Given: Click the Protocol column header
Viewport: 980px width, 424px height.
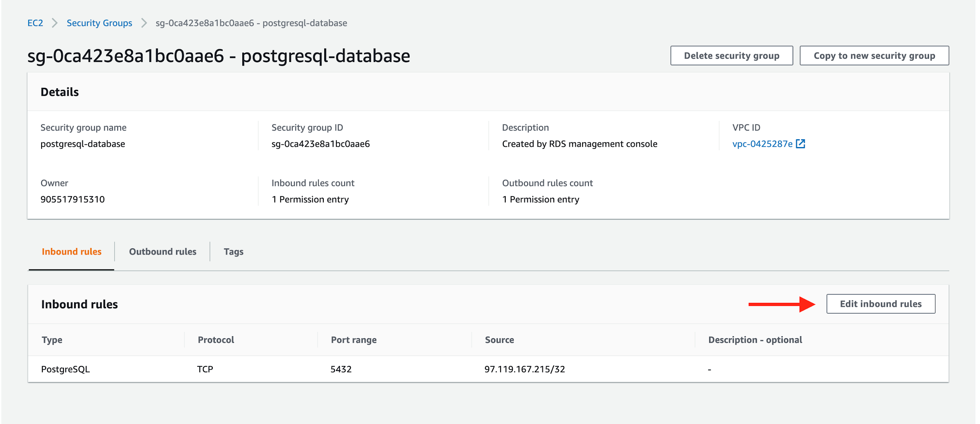Looking at the screenshot, I should [215, 340].
